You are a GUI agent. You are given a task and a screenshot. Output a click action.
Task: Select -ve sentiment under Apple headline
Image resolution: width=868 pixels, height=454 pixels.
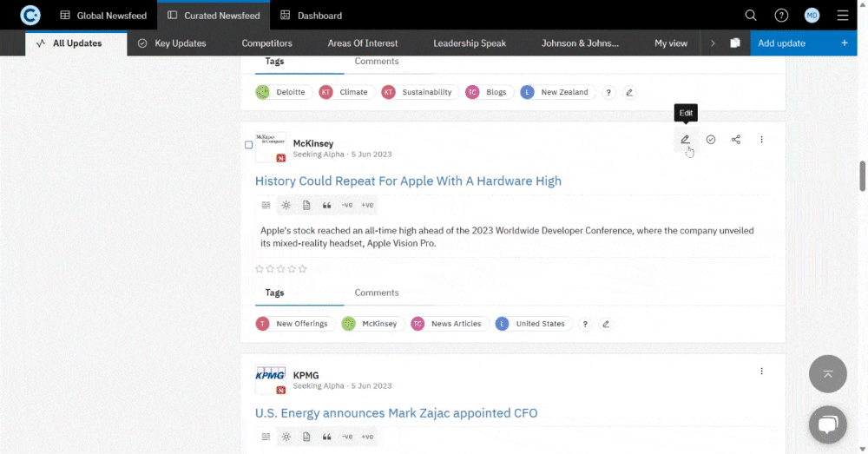[347, 205]
